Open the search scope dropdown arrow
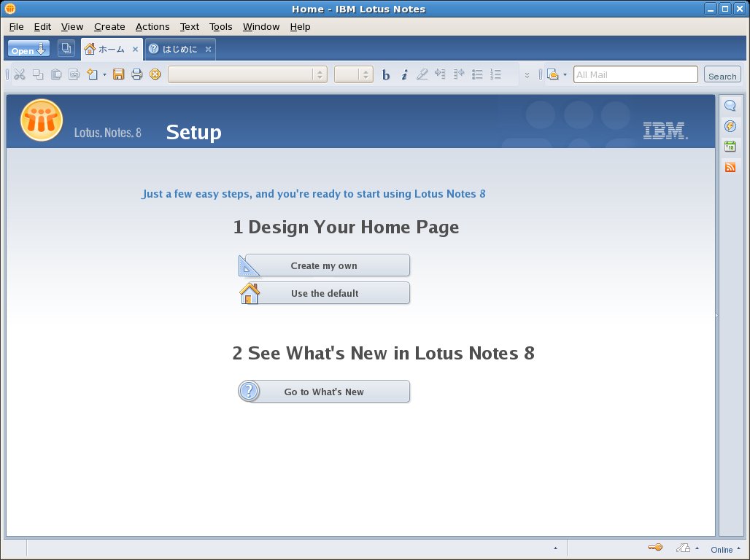This screenshot has height=560, width=750. pos(565,74)
